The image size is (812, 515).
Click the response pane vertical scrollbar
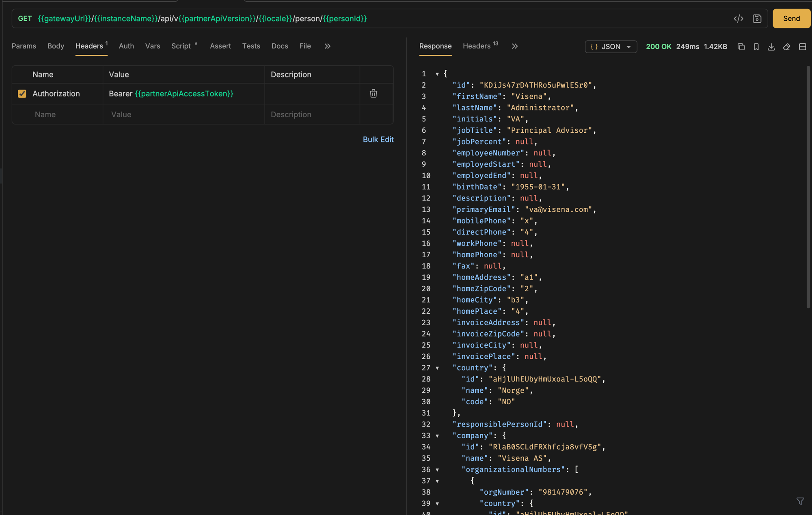[x=808, y=187]
